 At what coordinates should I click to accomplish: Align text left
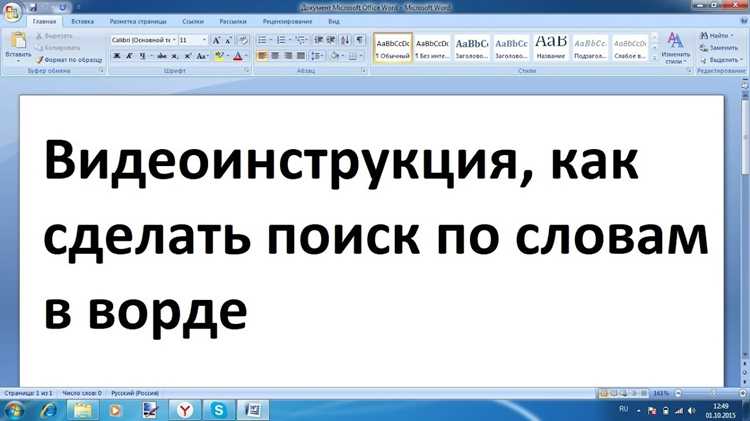point(262,56)
